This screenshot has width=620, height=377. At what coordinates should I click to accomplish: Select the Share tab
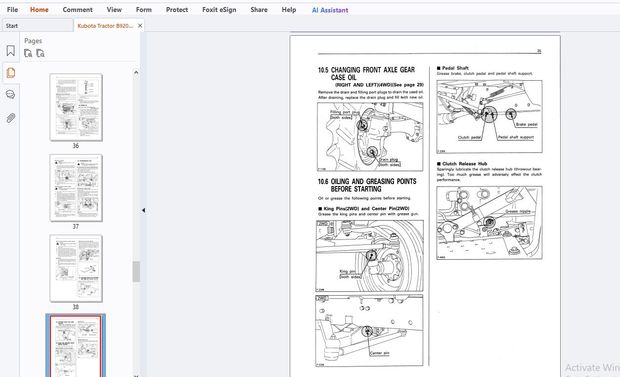[x=259, y=9]
